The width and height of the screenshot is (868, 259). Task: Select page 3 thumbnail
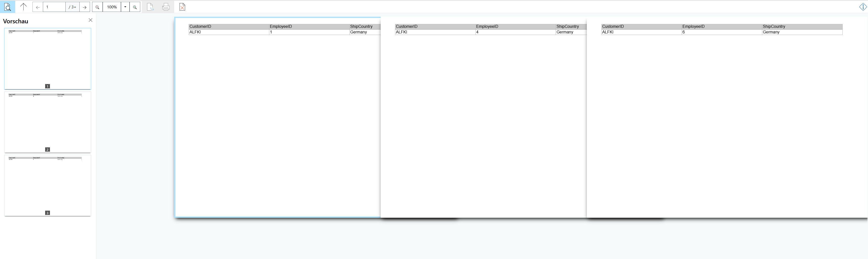pos(47,185)
